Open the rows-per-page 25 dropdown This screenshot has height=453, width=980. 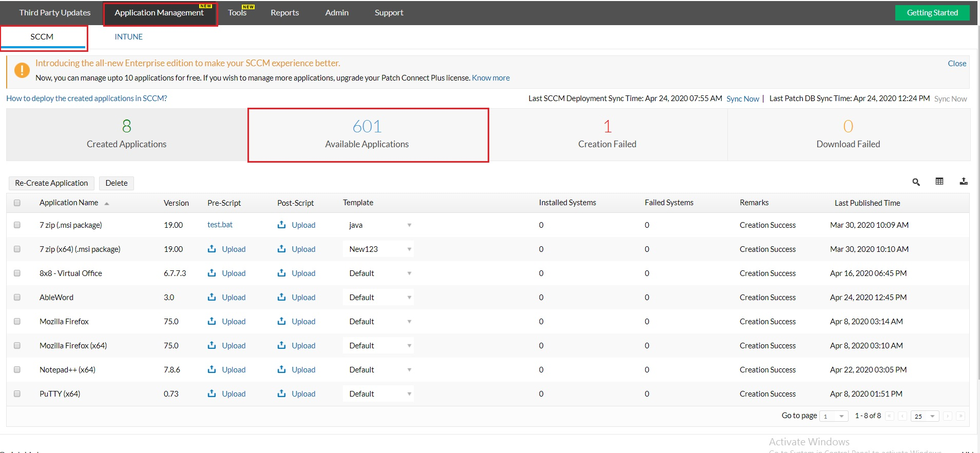925,416
